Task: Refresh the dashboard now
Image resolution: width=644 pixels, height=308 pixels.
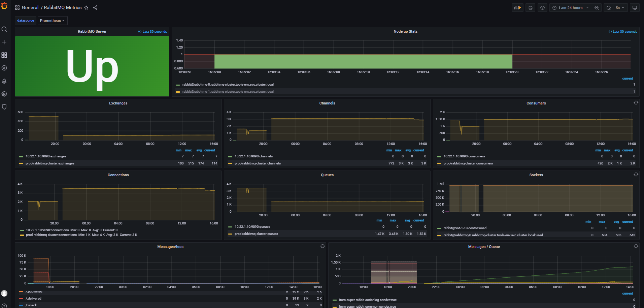Action: tap(609, 8)
